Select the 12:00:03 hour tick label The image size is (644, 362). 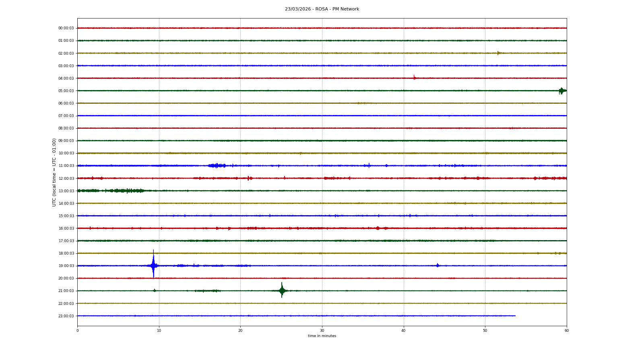pyautogui.click(x=66, y=178)
